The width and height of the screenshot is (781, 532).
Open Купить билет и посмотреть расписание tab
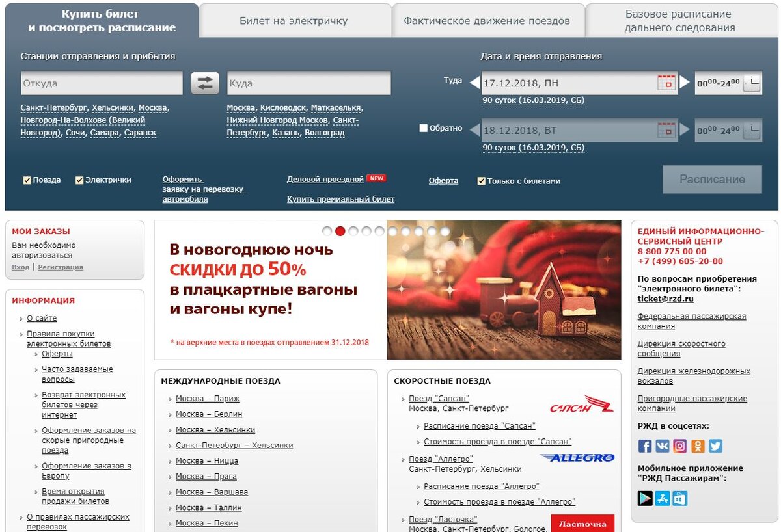102,21
